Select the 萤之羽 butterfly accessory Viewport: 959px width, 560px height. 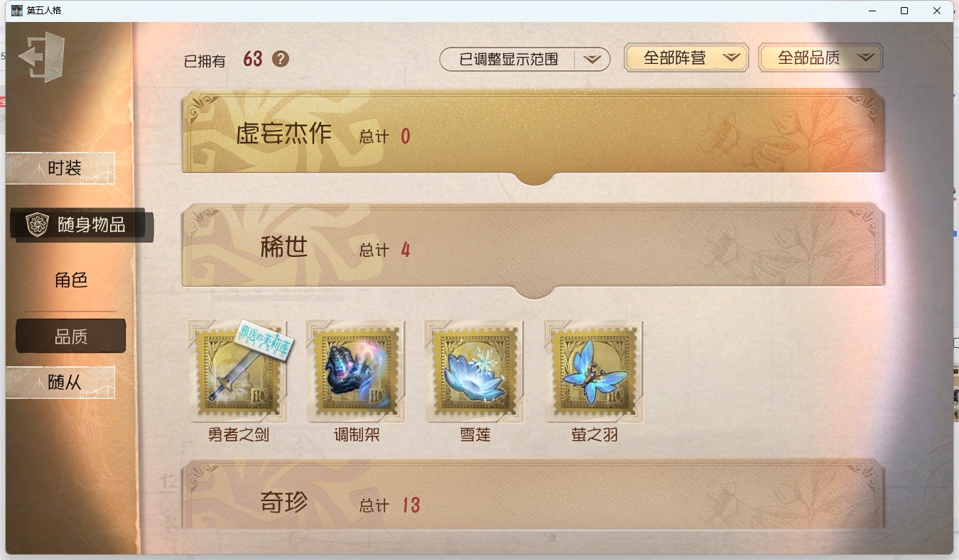594,372
